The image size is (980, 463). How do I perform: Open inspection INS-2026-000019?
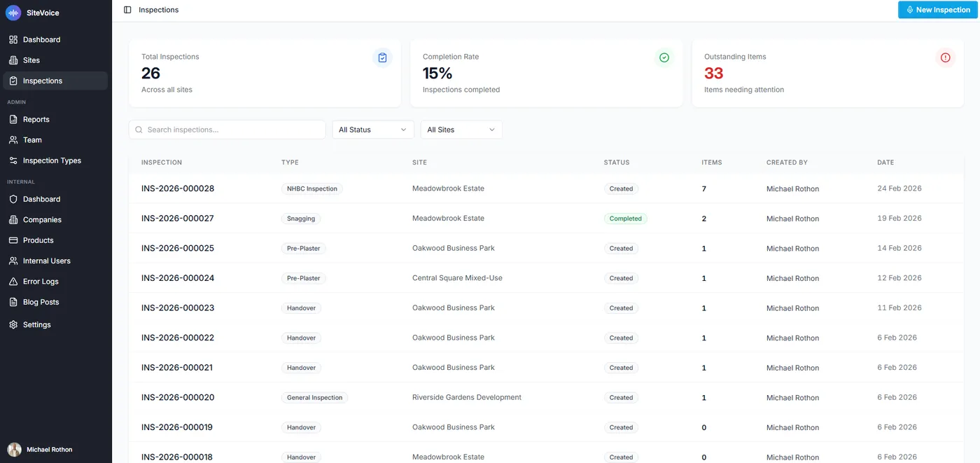pyautogui.click(x=178, y=427)
